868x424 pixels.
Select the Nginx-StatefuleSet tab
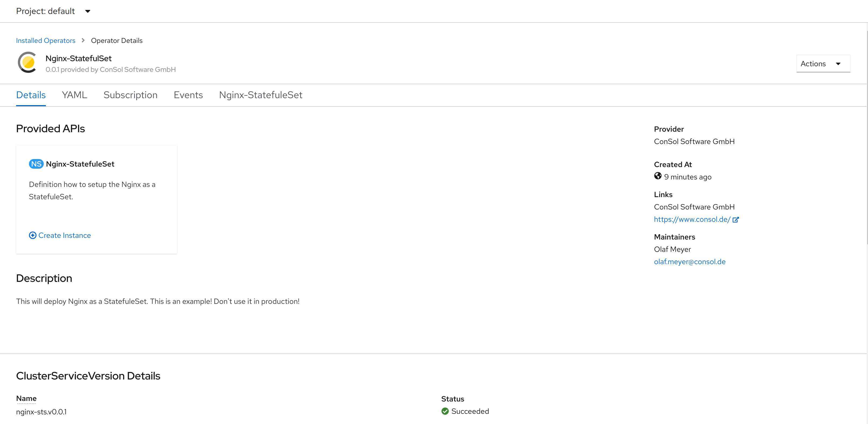pos(261,95)
